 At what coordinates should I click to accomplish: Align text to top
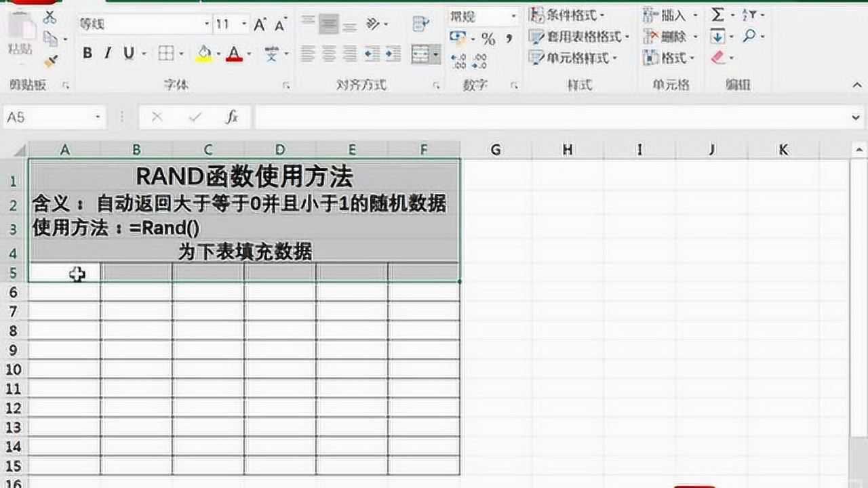(309, 23)
